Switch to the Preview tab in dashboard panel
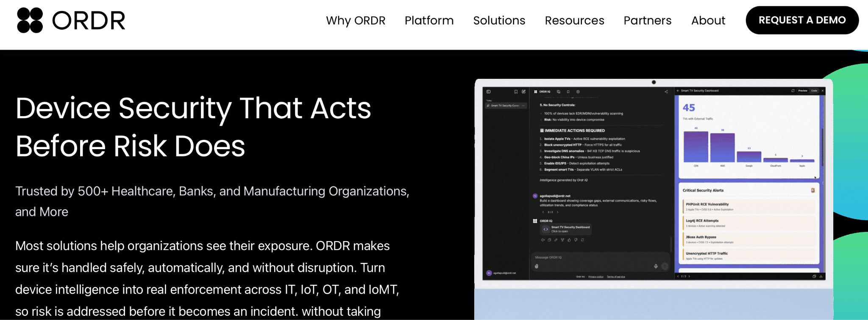This screenshot has height=320, width=868. pyautogui.click(x=803, y=91)
